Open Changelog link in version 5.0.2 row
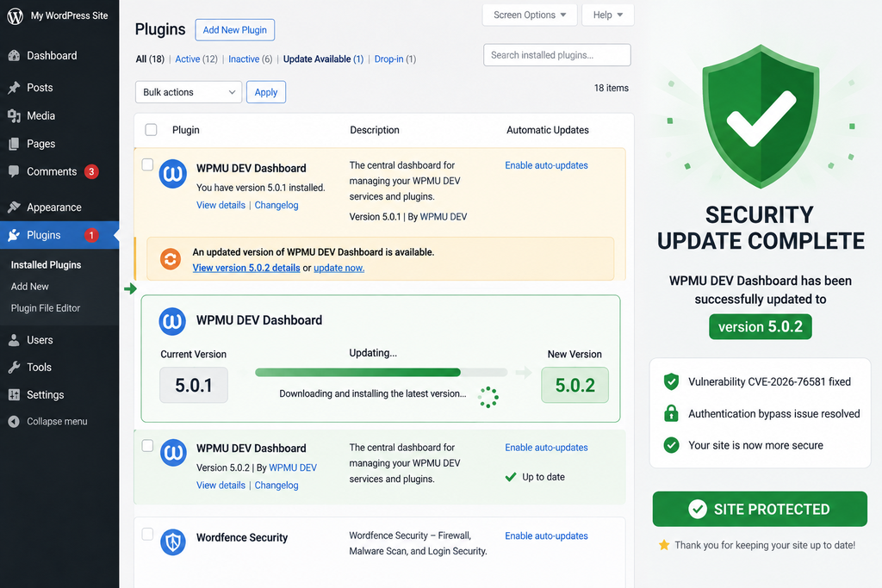Viewport: 882px width, 588px height. point(276,486)
